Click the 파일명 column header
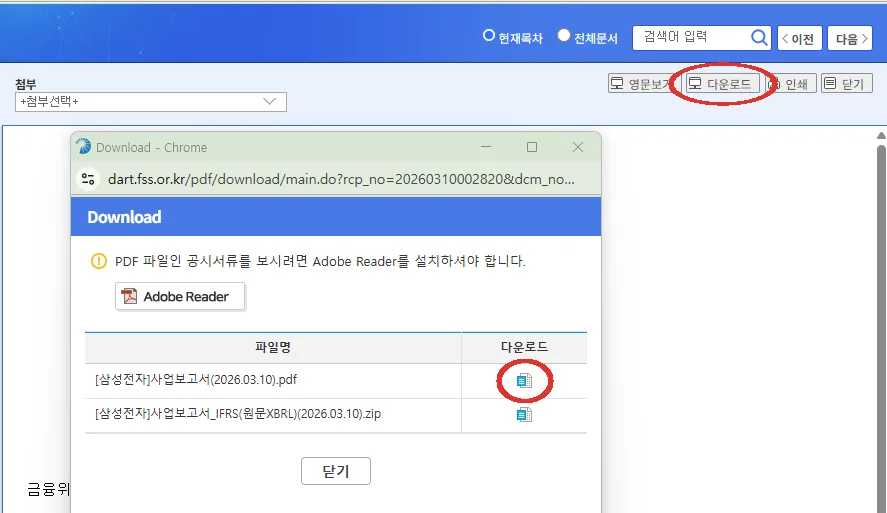The image size is (887, 513). click(273, 347)
